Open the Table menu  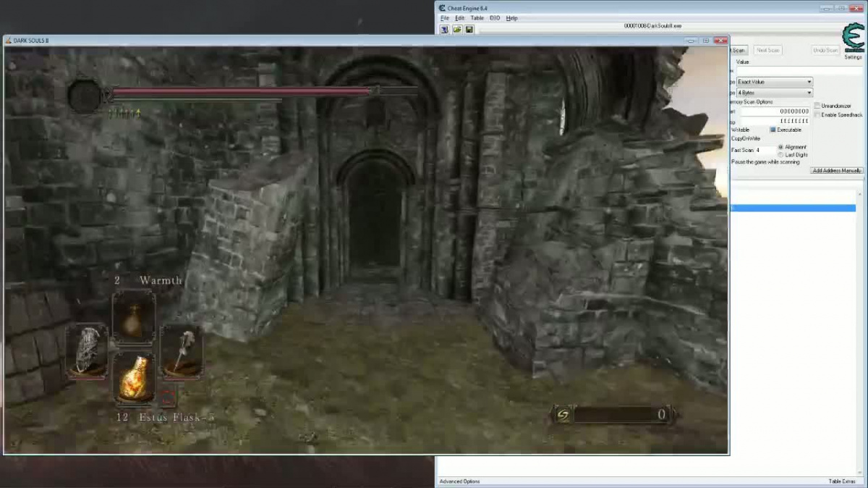477,17
